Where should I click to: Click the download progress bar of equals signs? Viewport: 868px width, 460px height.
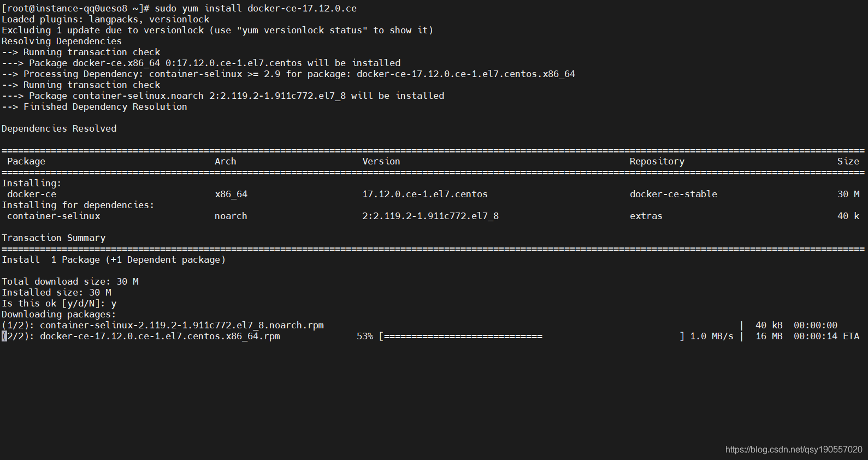point(532,336)
